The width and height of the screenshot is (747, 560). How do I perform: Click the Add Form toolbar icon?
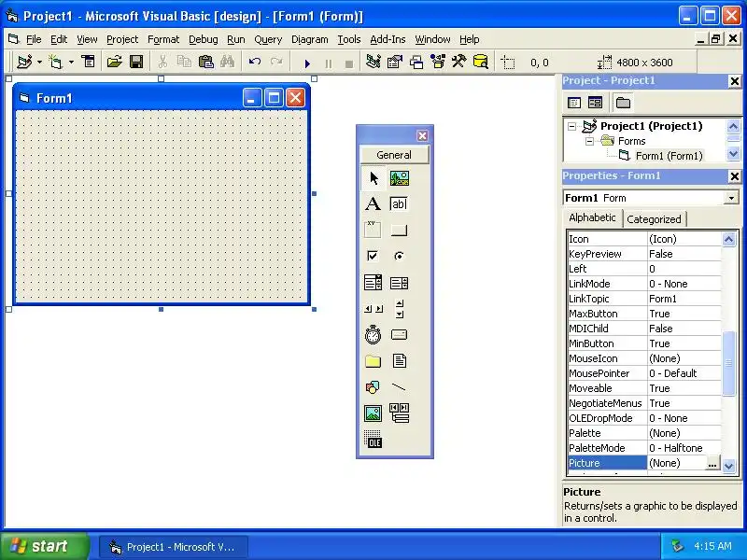click(x=56, y=62)
